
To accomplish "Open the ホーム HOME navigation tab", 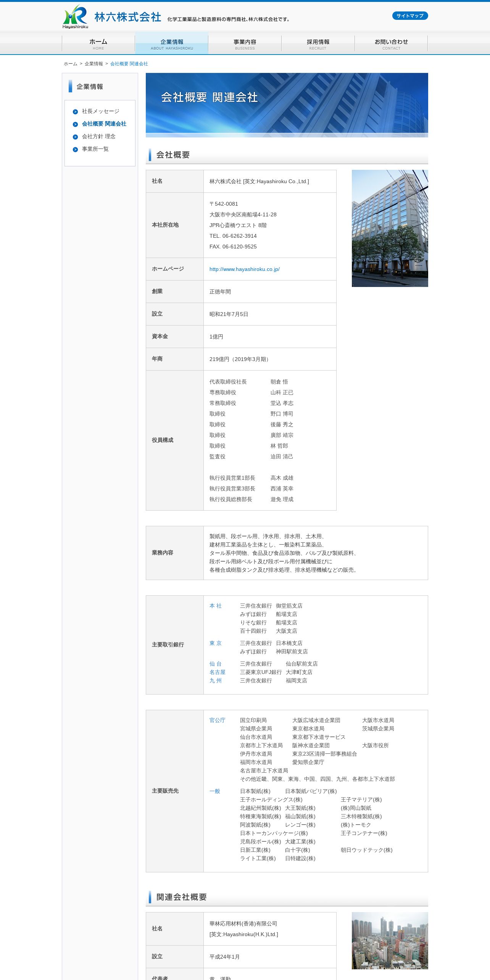I will (x=98, y=44).
